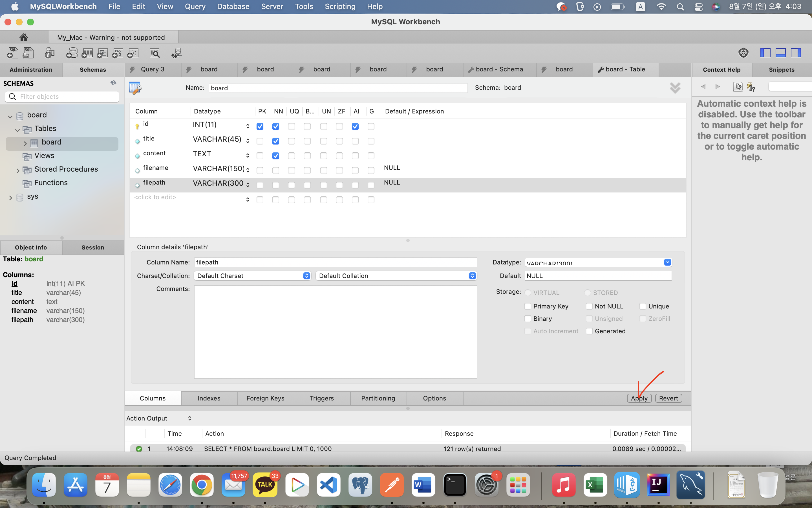Create new table icon
This screenshot has width=812, height=508.
[x=87, y=53]
